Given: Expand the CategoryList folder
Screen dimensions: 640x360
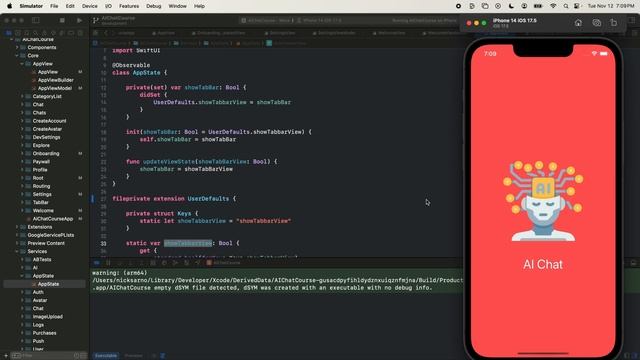Looking at the screenshot, I should click(22, 96).
